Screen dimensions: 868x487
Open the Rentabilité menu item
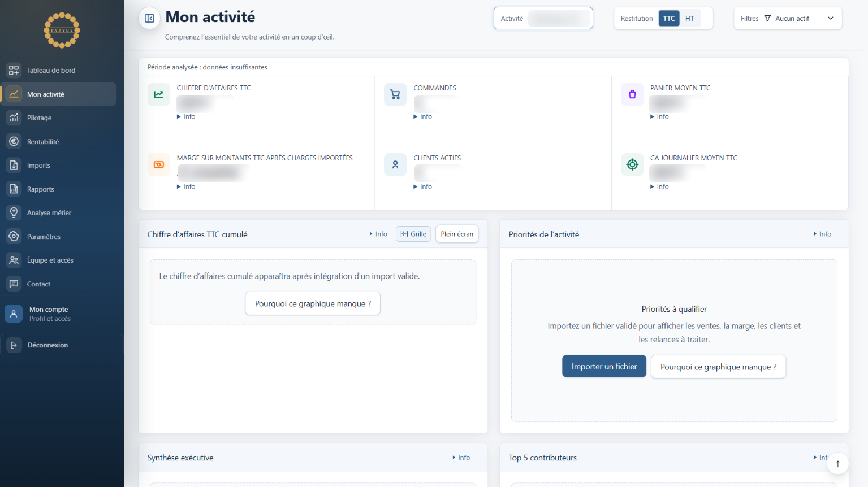[x=59, y=141]
